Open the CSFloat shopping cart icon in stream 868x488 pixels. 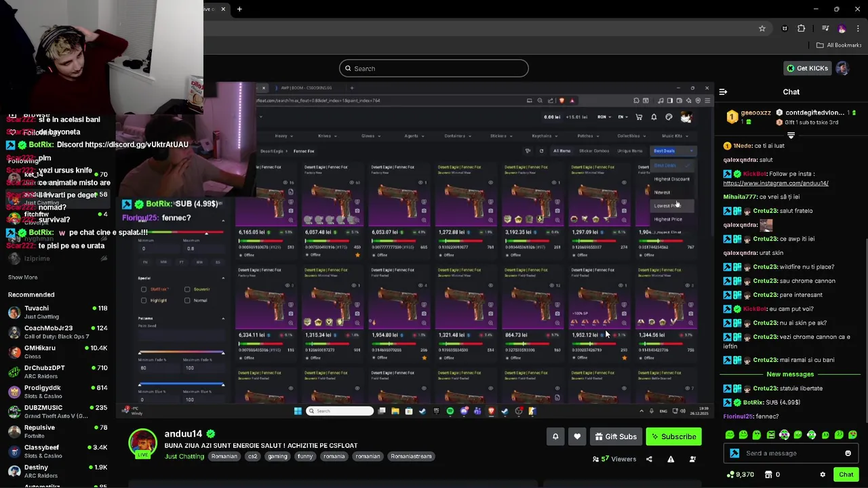click(x=638, y=117)
